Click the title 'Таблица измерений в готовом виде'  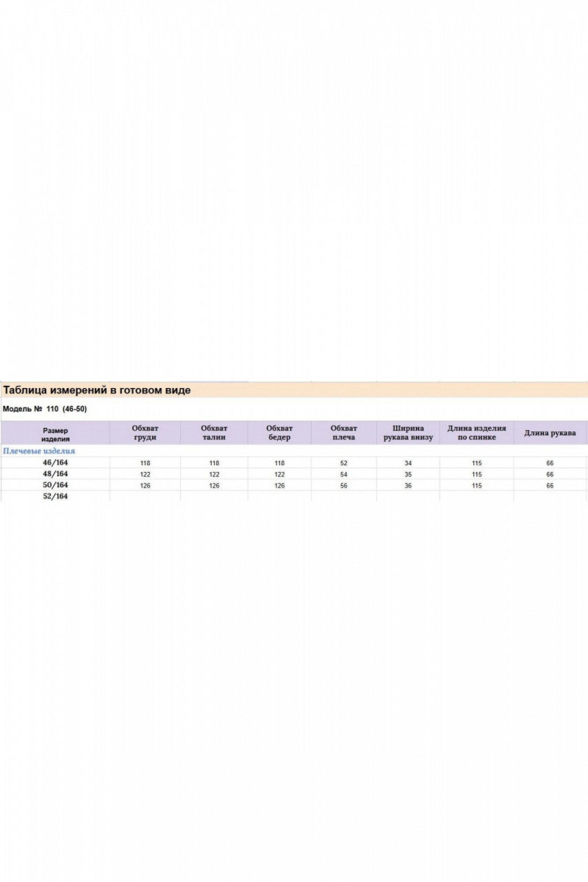pyautogui.click(x=97, y=390)
